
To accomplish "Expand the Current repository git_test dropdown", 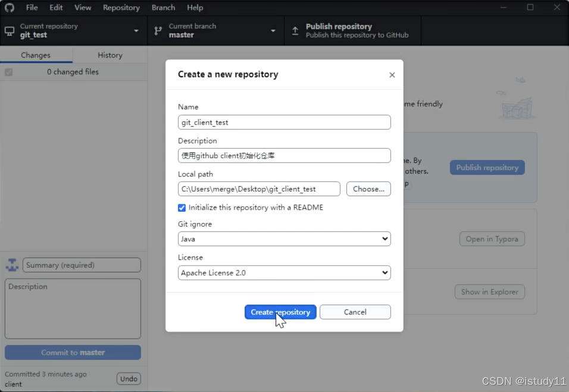I will (x=73, y=31).
